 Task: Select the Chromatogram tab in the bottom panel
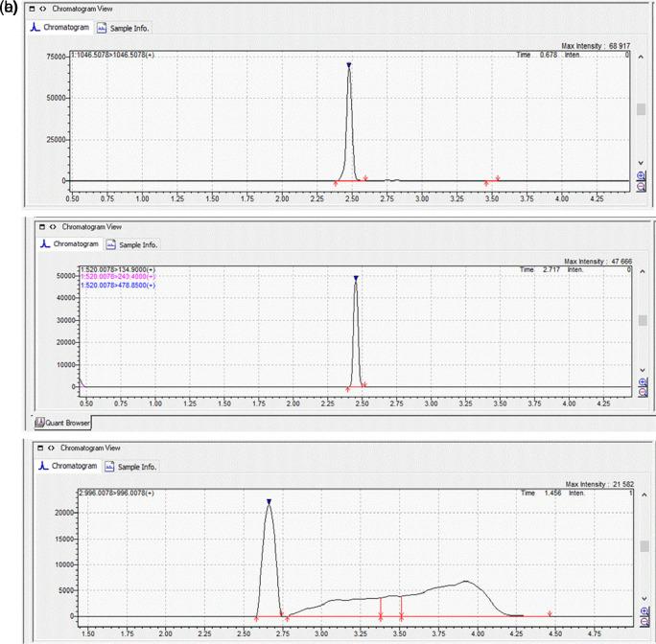click(x=68, y=466)
